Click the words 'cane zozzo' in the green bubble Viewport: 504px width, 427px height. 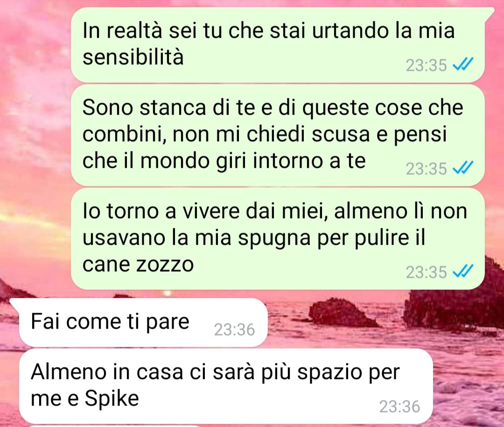coord(138,265)
